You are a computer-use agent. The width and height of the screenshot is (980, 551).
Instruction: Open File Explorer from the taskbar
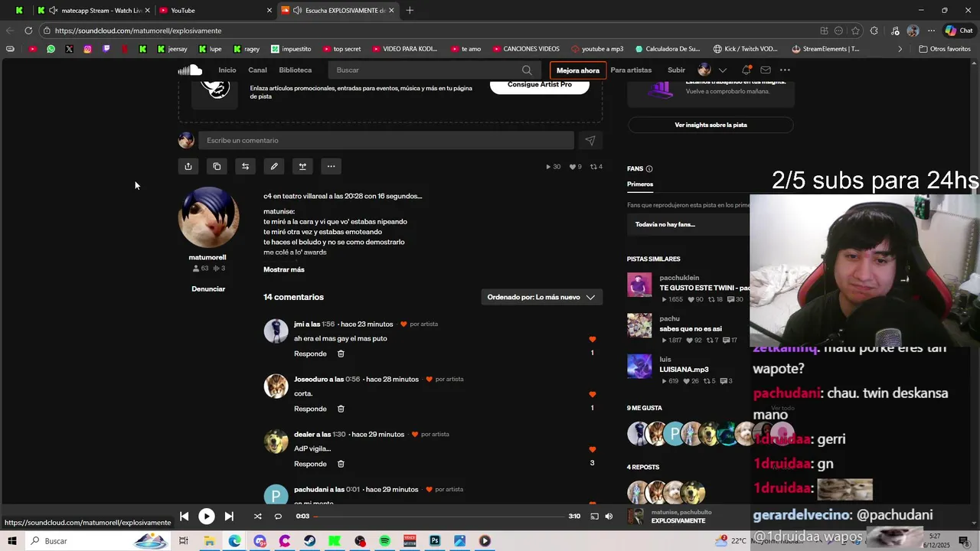(x=209, y=541)
